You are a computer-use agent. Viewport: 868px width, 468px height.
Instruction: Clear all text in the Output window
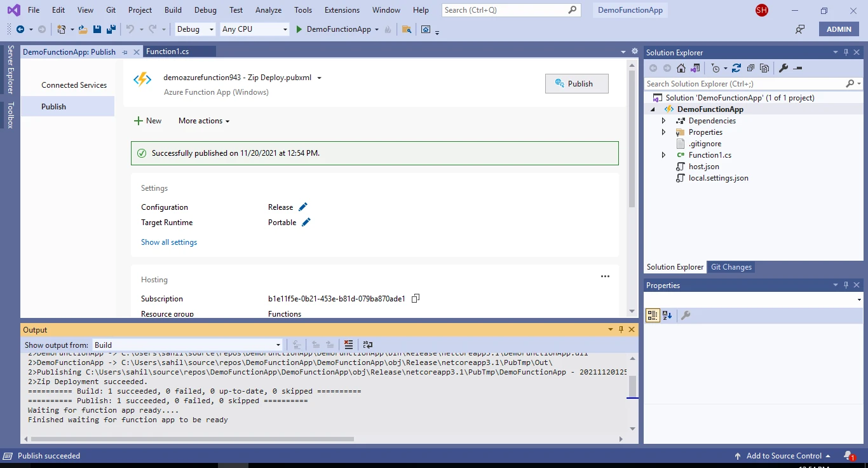tap(348, 345)
